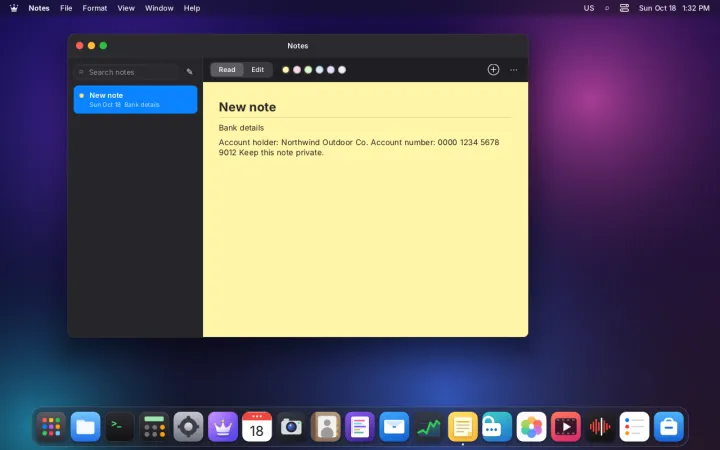Open the Window menu

(x=159, y=8)
